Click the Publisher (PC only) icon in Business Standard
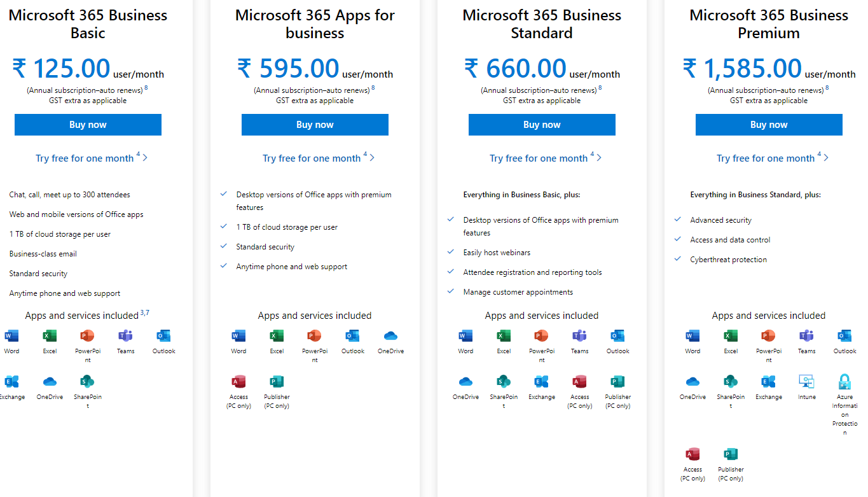The height and width of the screenshot is (497, 868). 617,384
